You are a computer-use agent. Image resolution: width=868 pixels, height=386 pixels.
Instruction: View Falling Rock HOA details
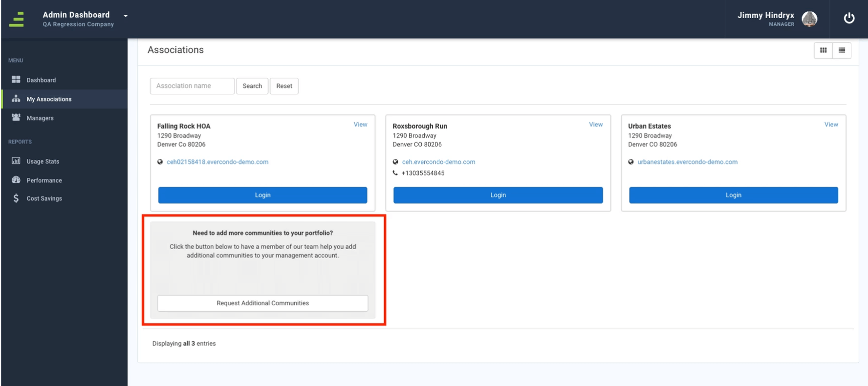[x=360, y=125]
